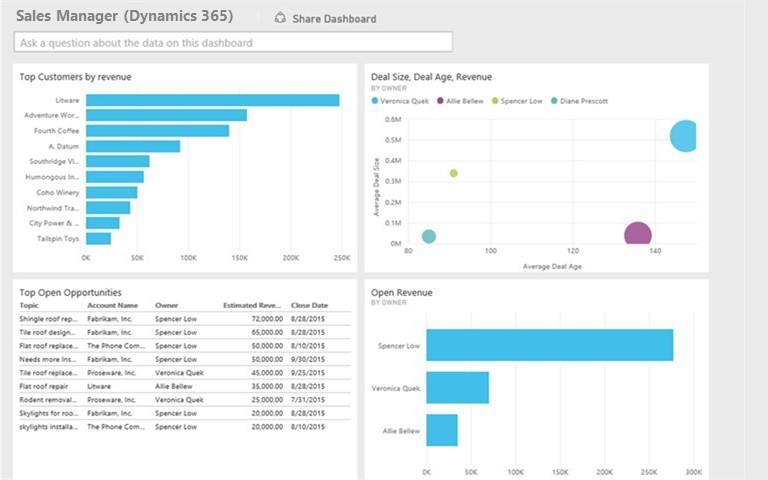Image resolution: width=768 pixels, height=480 pixels.
Task: Click the 9/25/2015 close date cell
Action: [308, 373]
